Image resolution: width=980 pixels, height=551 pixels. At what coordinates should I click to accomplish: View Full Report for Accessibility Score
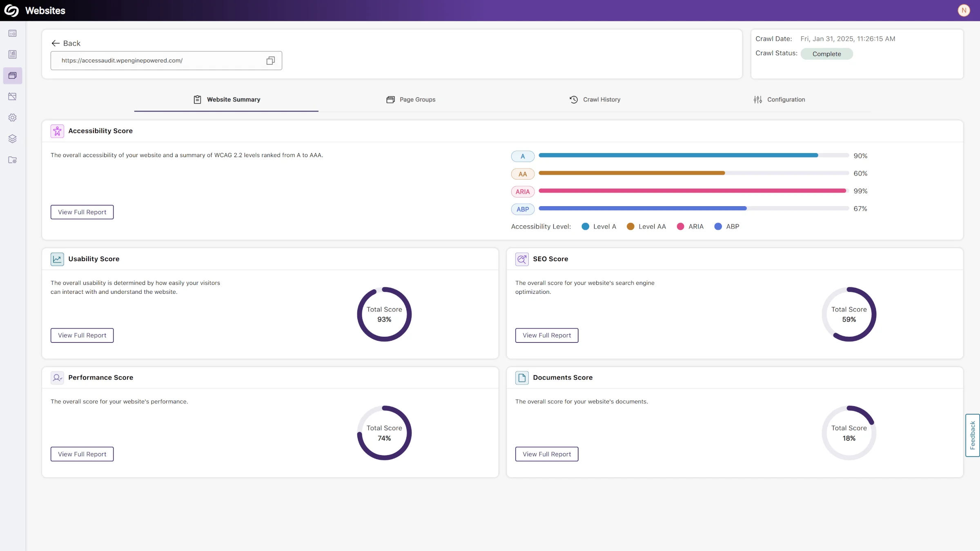[x=82, y=212]
